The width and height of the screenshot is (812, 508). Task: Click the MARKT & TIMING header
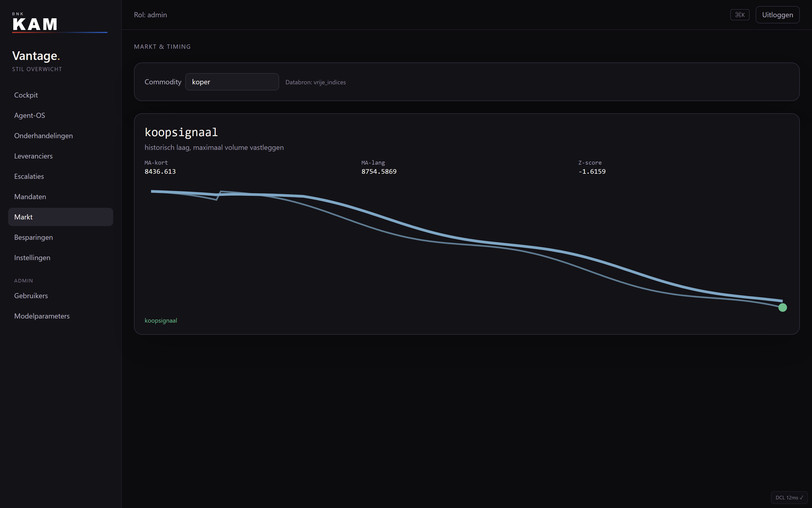(162, 47)
